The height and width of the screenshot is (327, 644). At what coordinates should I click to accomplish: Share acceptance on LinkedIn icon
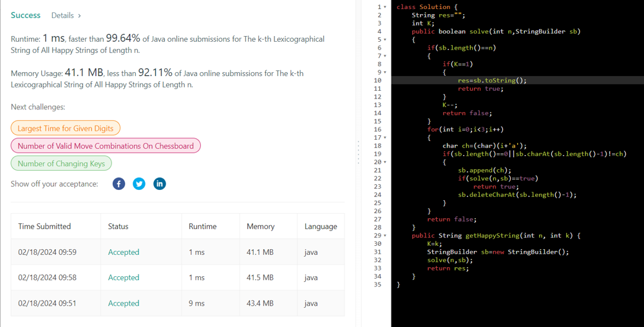pos(159,183)
